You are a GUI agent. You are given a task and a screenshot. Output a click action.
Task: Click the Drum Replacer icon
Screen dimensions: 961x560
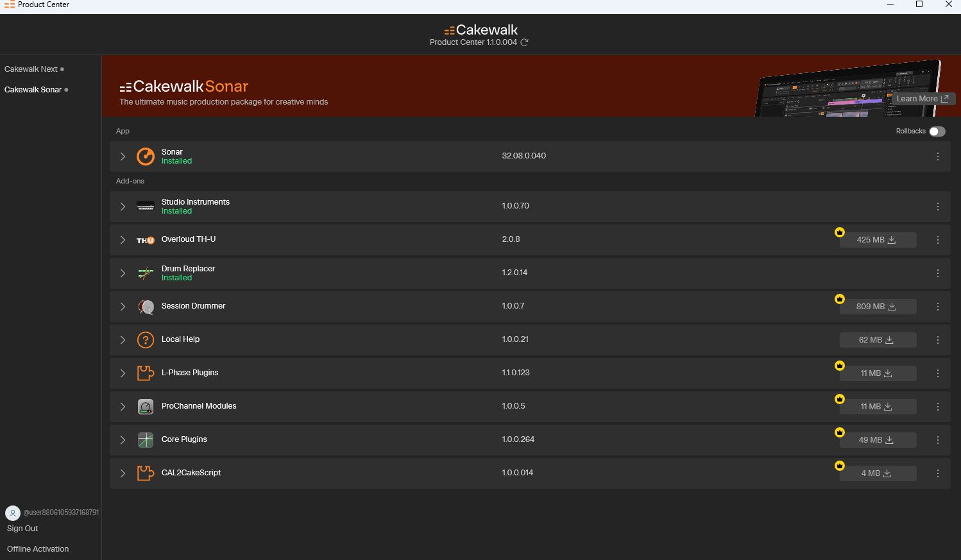pyautogui.click(x=146, y=273)
